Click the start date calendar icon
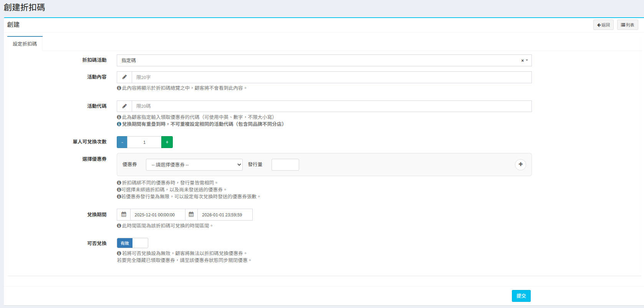 point(124,214)
